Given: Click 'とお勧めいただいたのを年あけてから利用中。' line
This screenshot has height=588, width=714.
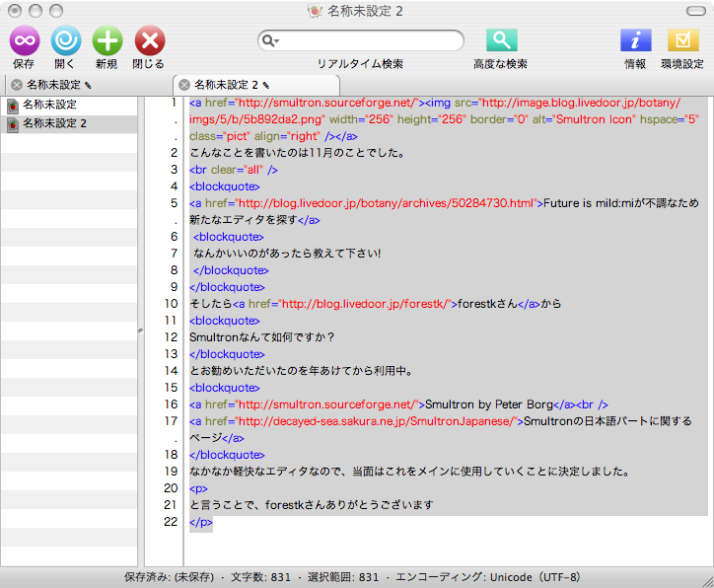Looking at the screenshot, I should point(302,371).
